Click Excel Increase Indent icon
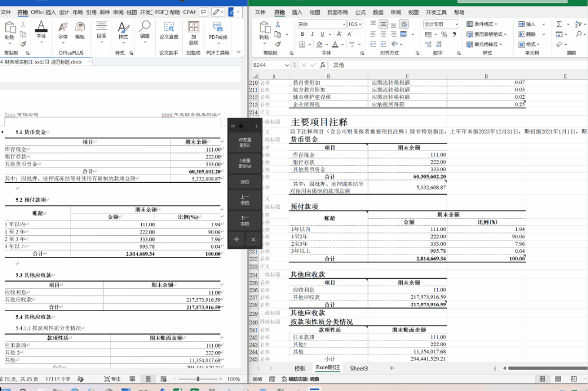The image size is (588, 391). 383,44
